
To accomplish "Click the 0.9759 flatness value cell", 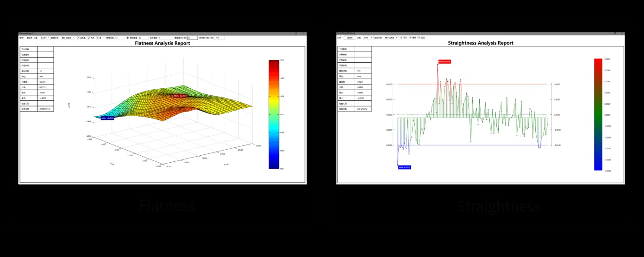I will [x=46, y=82].
